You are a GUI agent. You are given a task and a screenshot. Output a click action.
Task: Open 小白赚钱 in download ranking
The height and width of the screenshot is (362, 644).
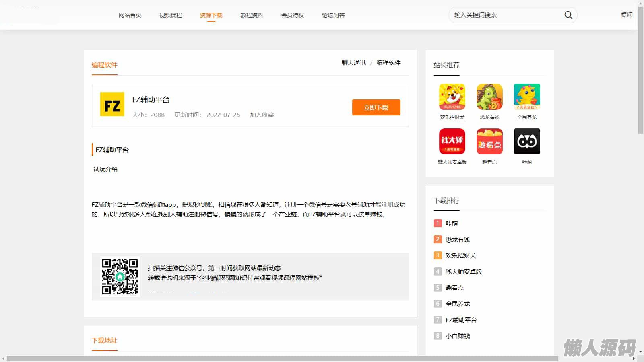point(458,336)
